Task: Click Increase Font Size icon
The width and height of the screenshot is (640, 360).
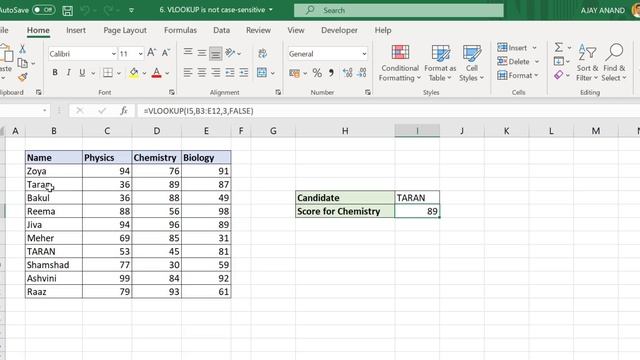Action: 151,53
